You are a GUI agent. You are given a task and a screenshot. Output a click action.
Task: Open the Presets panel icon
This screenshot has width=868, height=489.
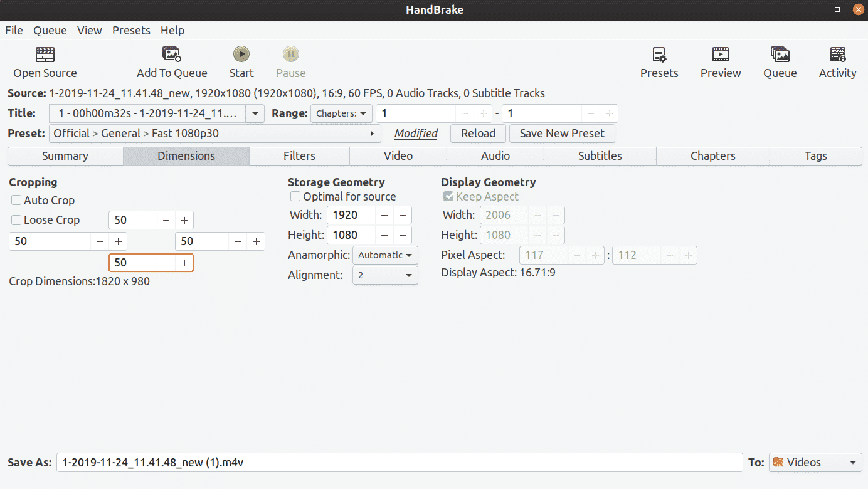[x=659, y=55]
